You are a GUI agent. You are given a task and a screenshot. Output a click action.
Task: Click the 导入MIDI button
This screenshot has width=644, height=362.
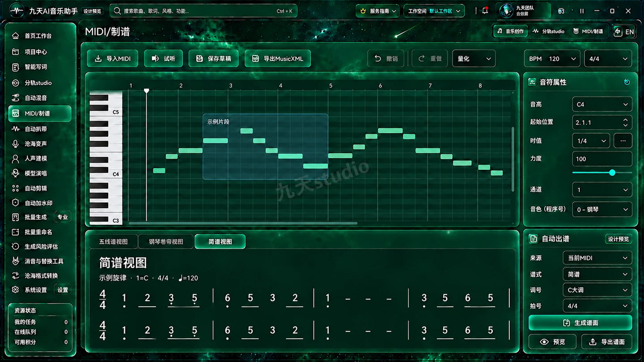(x=112, y=59)
